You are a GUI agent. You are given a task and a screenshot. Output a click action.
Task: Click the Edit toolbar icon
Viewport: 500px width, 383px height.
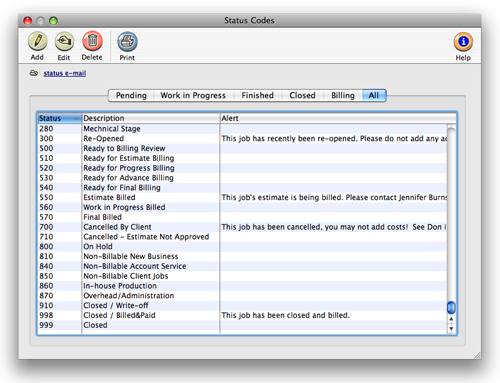coord(64,41)
